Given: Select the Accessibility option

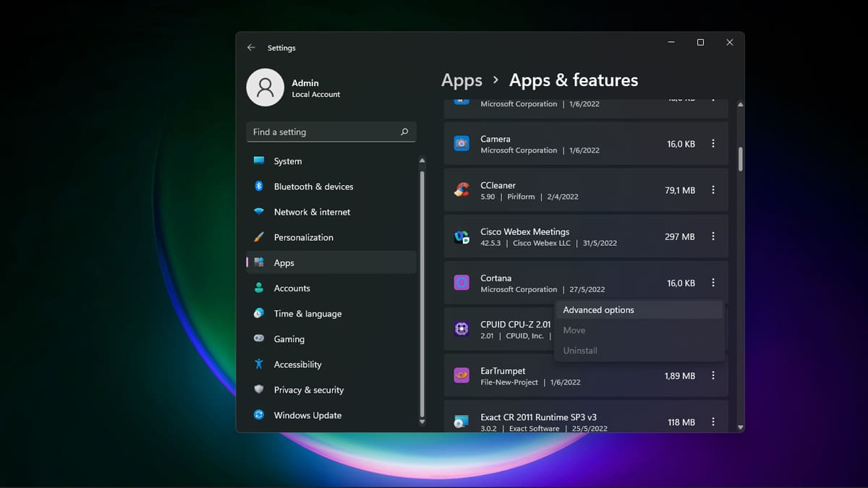Looking at the screenshot, I should pyautogui.click(x=299, y=364).
